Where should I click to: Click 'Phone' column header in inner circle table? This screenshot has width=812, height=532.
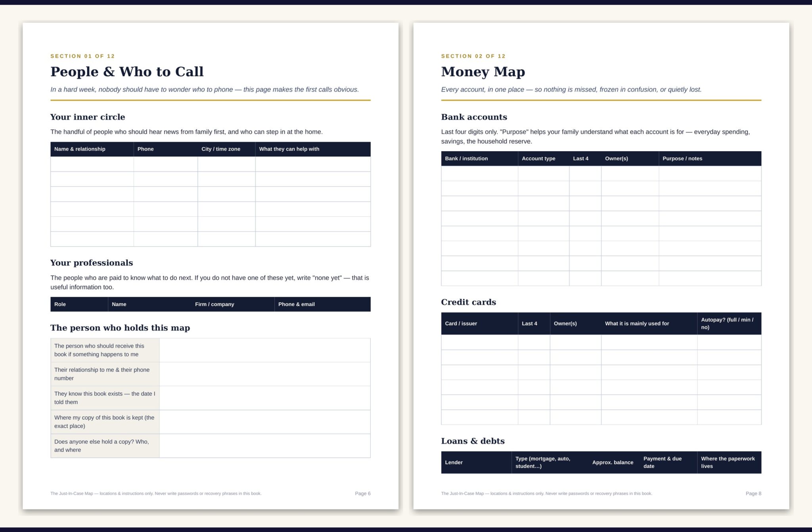pos(166,149)
